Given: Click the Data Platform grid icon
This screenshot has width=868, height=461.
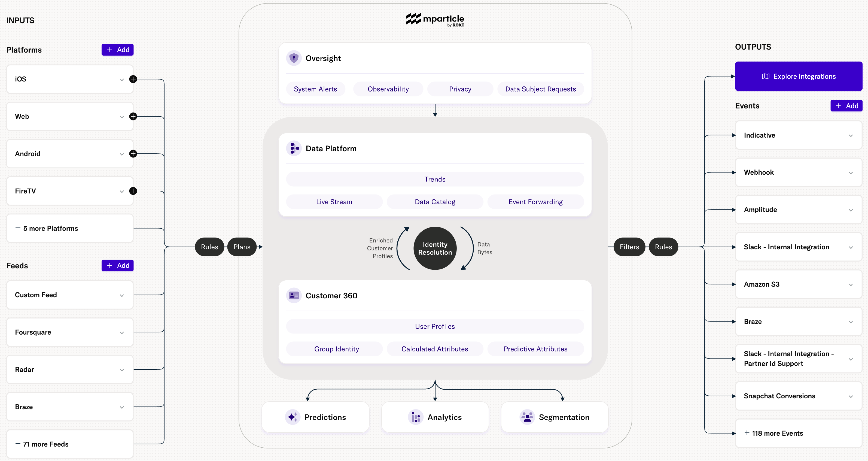Looking at the screenshot, I should click(x=293, y=148).
